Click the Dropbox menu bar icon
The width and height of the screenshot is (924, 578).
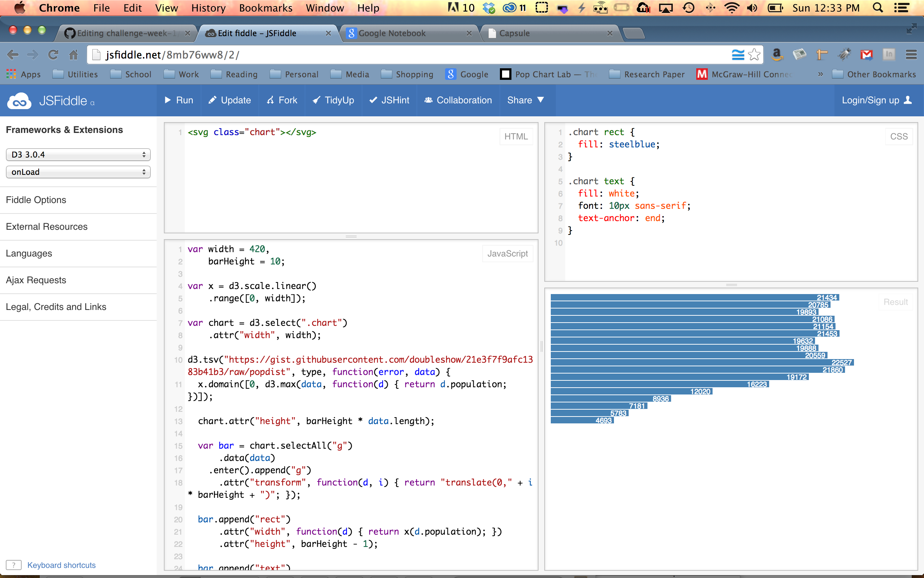[x=488, y=8]
